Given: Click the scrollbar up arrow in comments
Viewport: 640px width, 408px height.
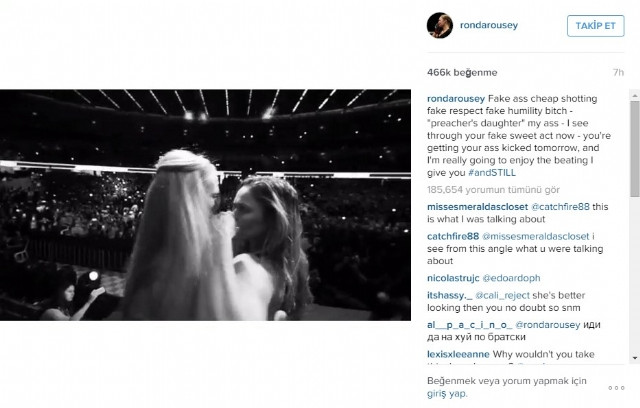Looking at the screenshot, I should pos(635,95).
